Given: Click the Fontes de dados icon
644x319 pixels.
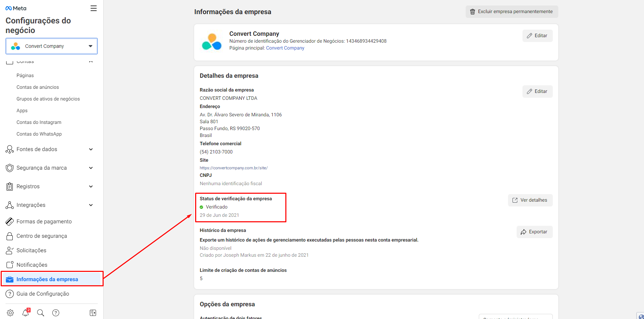Looking at the screenshot, I should pos(10,149).
